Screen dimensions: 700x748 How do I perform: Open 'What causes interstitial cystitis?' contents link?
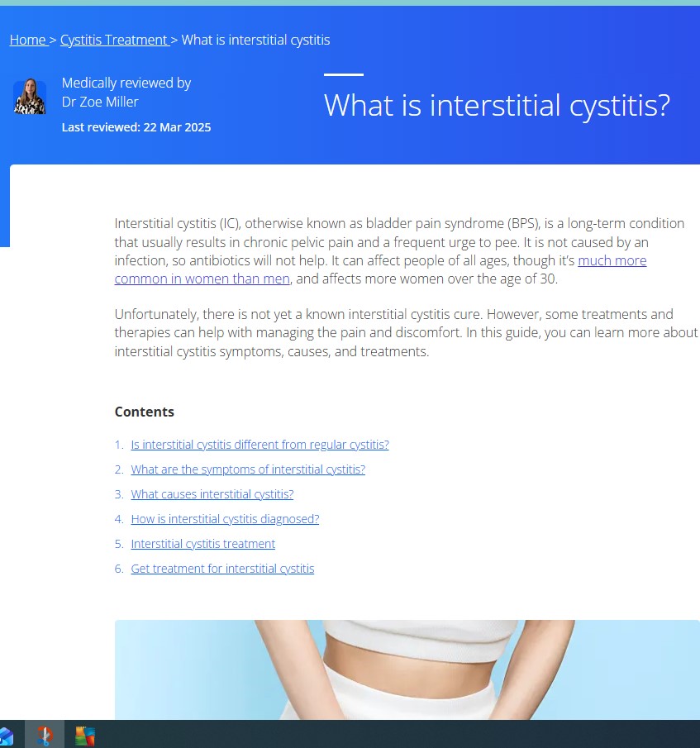212,494
